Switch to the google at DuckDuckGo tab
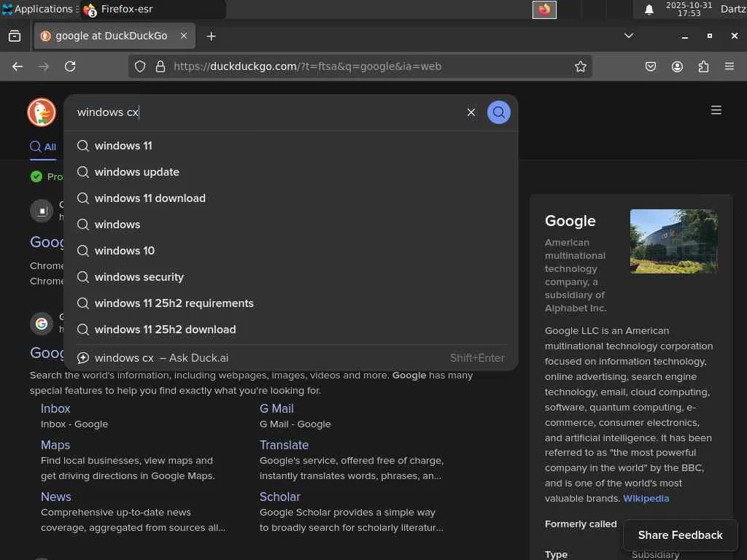The image size is (747, 560). tap(115, 36)
